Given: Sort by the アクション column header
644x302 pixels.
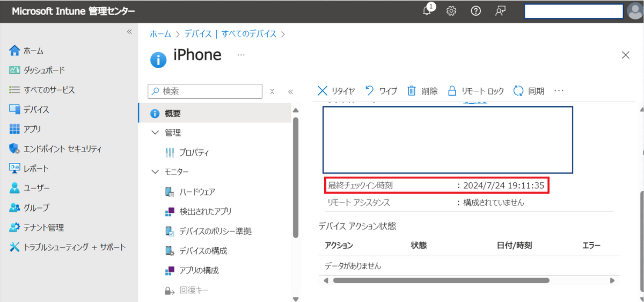Looking at the screenshot, I should 339,246.
